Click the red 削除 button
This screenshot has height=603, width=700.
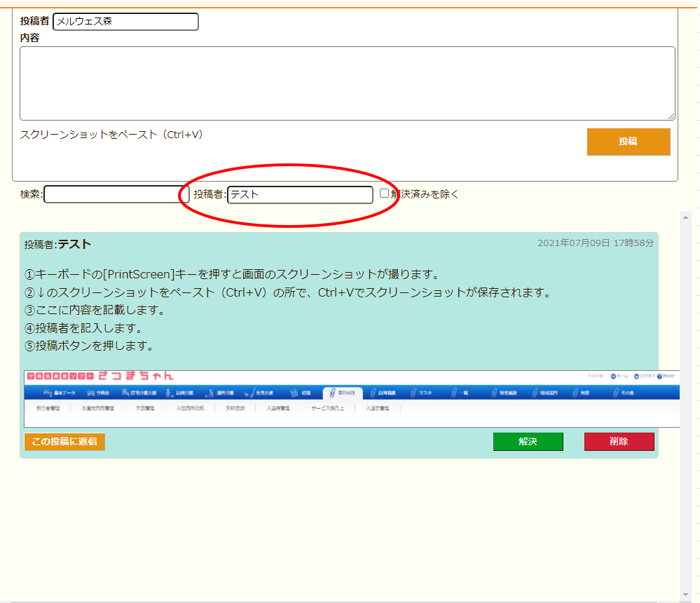(619, 442)
